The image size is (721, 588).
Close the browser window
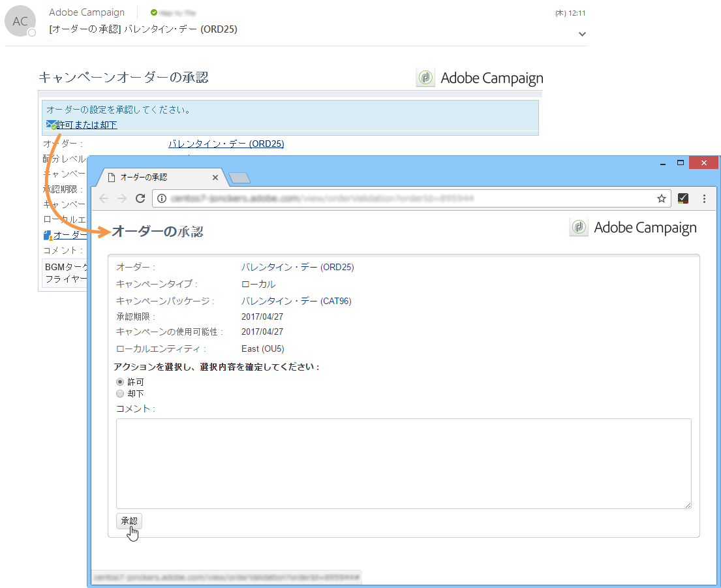pos(703,162)
